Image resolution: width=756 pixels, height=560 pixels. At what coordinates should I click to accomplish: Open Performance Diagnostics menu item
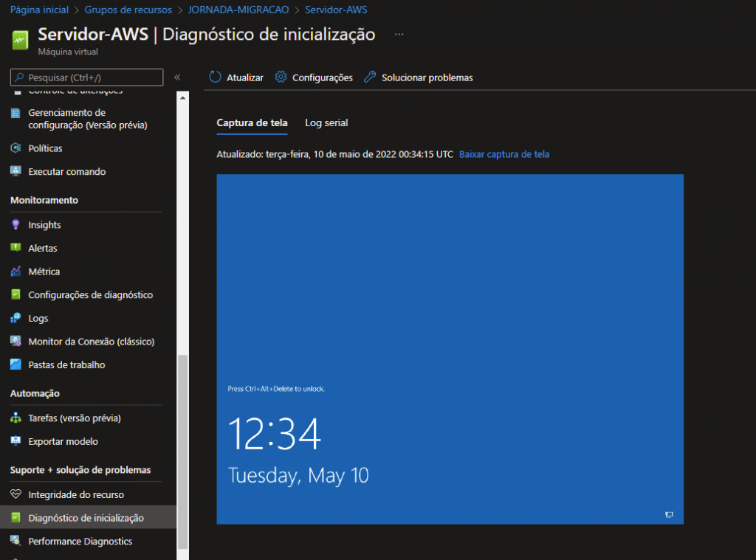click(x=80, y=542)
